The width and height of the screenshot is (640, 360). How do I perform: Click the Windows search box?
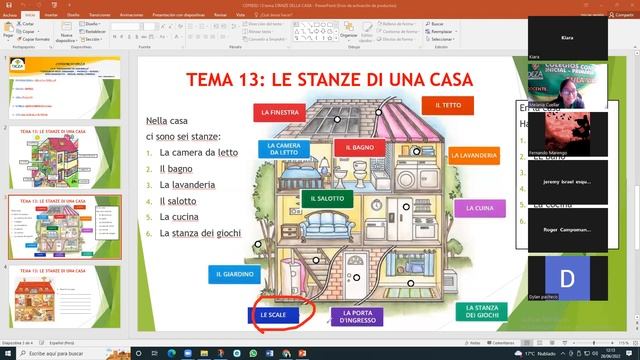[x=73, y=353]
